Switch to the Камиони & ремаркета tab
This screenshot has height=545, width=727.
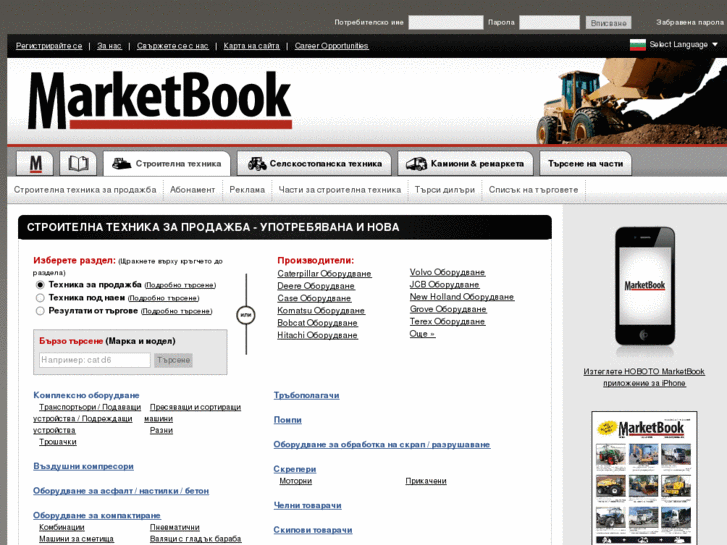465,163
